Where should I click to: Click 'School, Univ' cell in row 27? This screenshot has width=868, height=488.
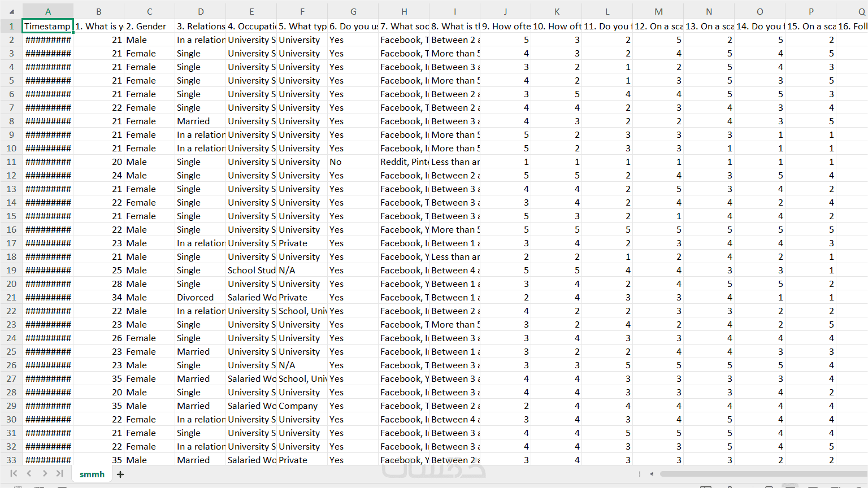tap(302, 378)
